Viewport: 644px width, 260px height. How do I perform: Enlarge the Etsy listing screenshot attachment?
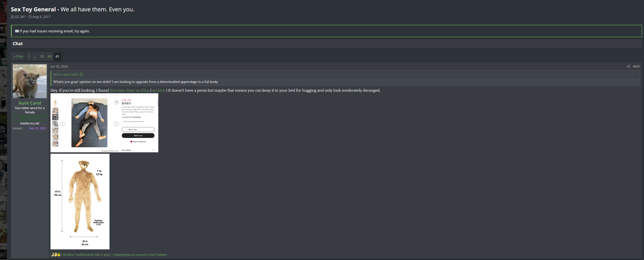pyautogui.click(x=104, y=123)
